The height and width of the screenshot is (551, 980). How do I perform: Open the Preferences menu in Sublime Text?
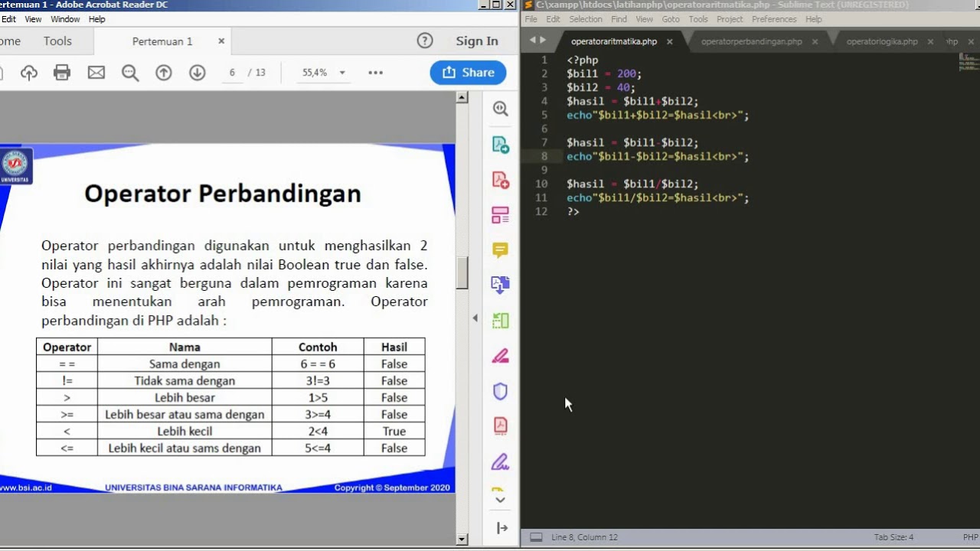tap(774, 19)
